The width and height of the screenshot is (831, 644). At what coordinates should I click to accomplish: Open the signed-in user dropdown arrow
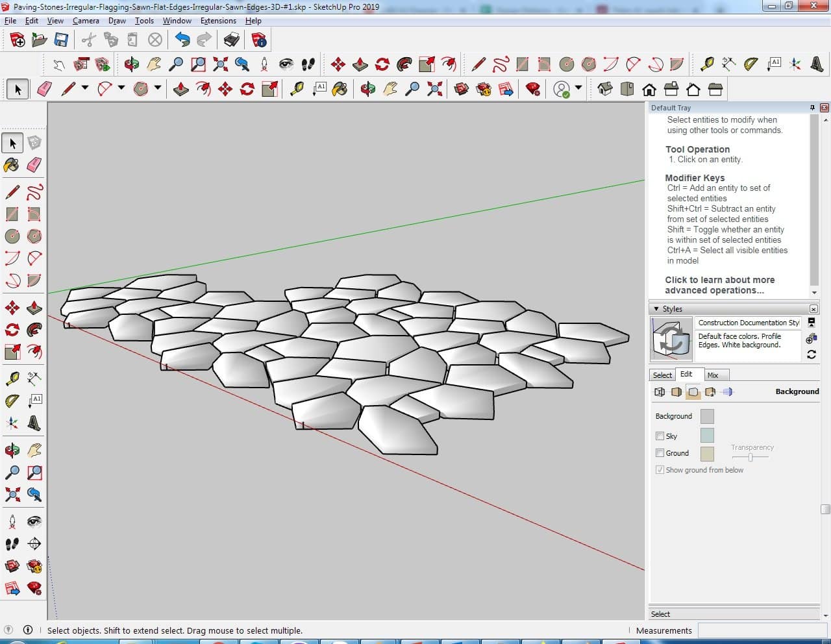point(578,88)
